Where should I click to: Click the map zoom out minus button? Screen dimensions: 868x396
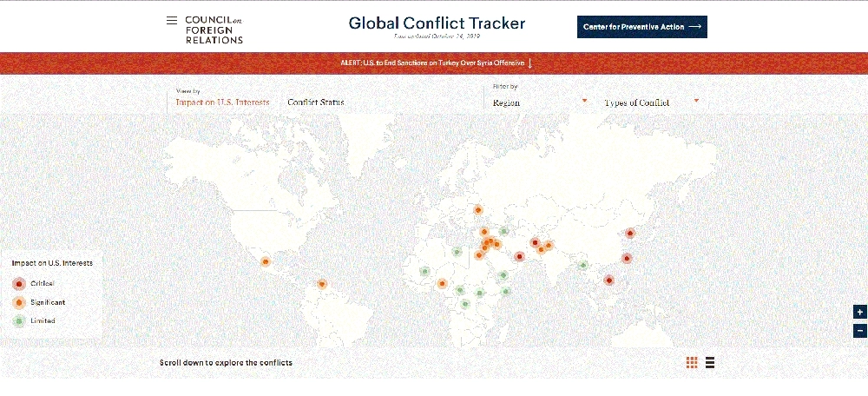859,330
